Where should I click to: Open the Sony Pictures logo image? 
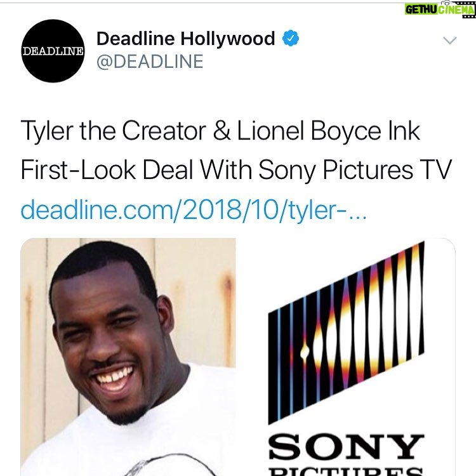tap(345, 357)
